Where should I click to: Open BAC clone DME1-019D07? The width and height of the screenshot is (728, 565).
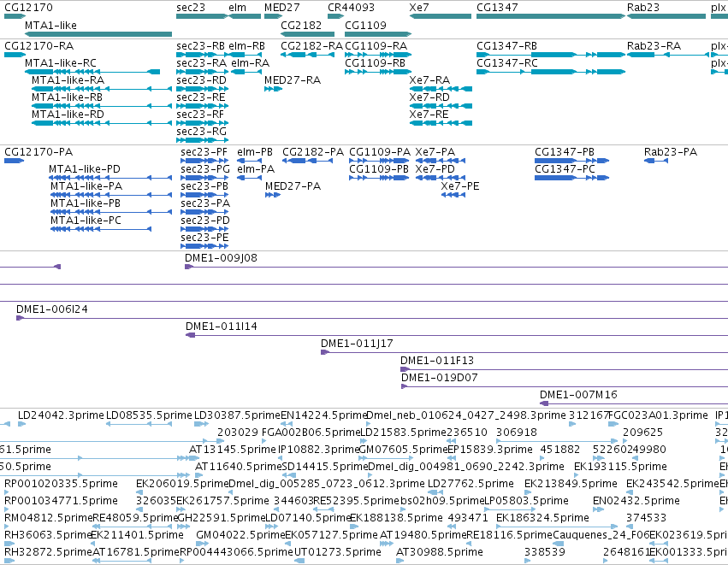tap(565, 387)
